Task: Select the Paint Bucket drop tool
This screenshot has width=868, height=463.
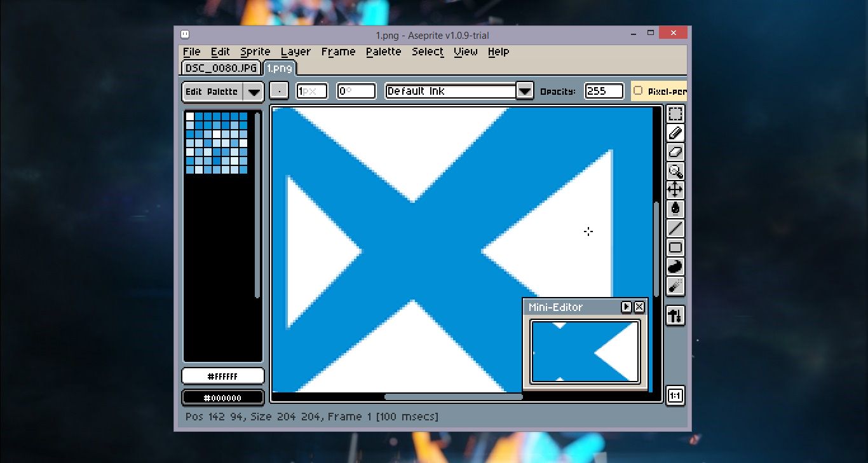Action: [675, 209]
